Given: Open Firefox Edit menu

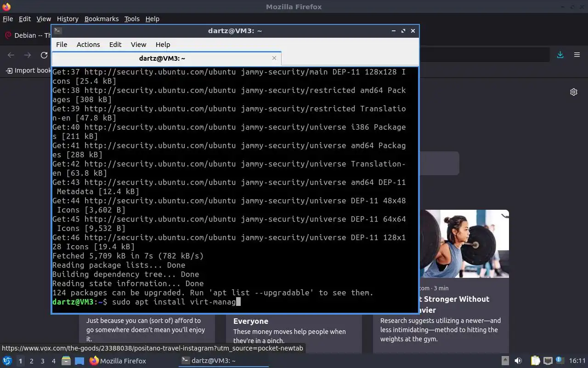Looking at the screenshot, I should click(25, 19).
